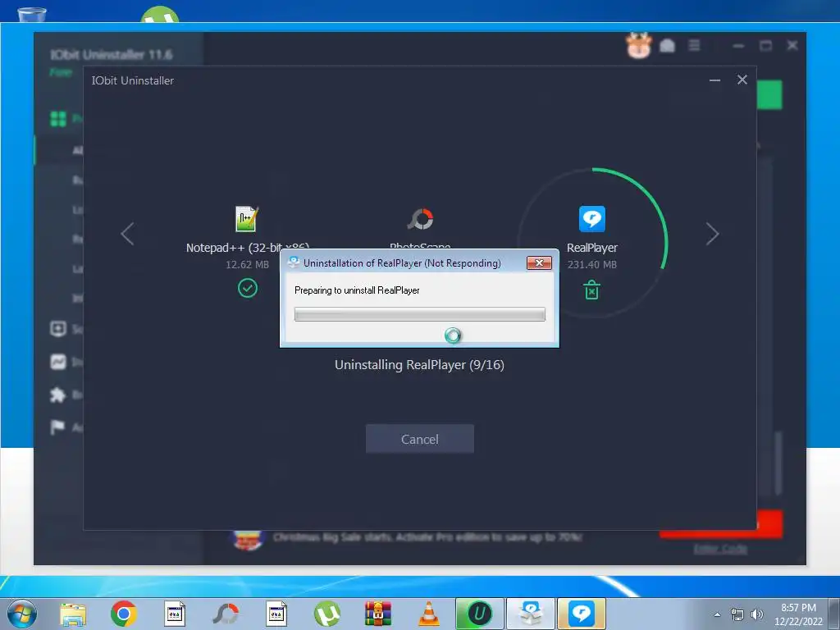Minimize the IObit Uninstaller progress dialog
The height and width of the screenshot is (630, 840).
pos(714,80)
